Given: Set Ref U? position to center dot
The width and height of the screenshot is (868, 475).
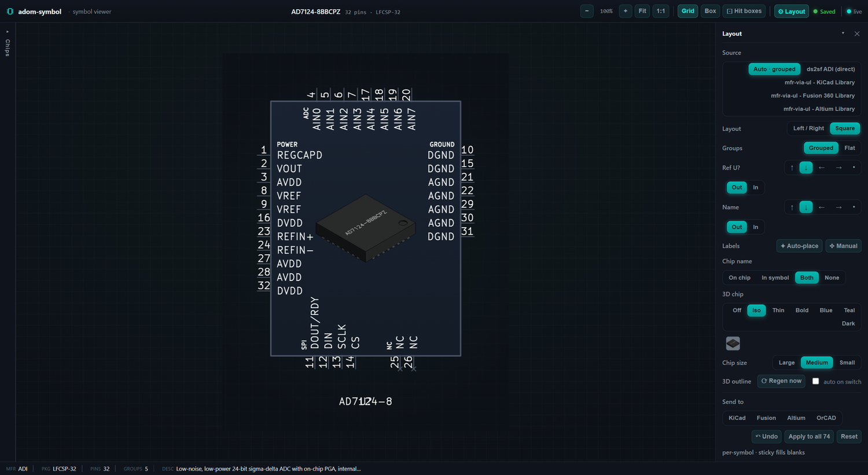Looking at the screenshot, I should point(854,168).
